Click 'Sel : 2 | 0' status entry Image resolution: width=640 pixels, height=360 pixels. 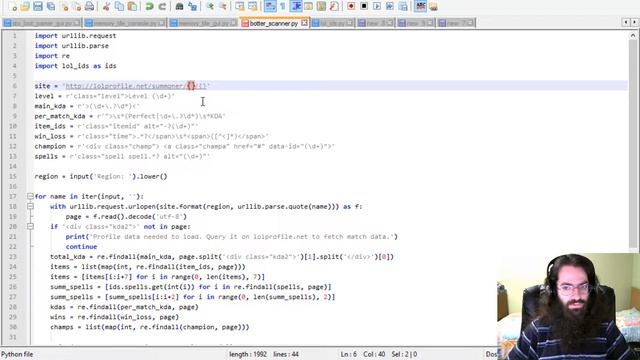(x=404, y=354)
